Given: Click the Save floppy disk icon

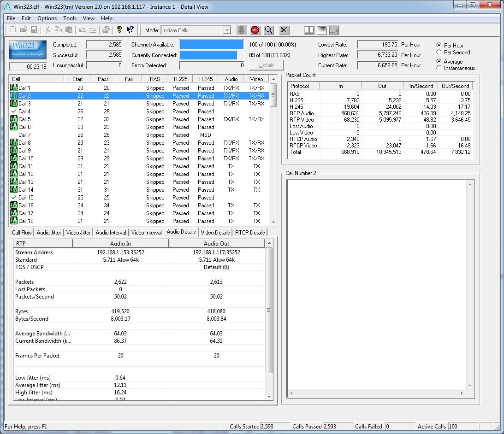Looking at the screenshot, I should [x=34, y=30].
